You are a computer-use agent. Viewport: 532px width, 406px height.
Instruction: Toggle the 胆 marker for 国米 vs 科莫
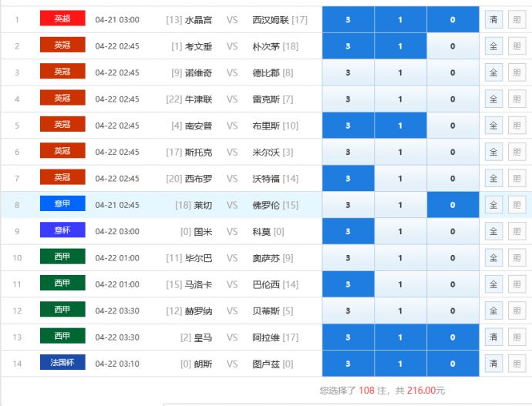pos(517,231)
